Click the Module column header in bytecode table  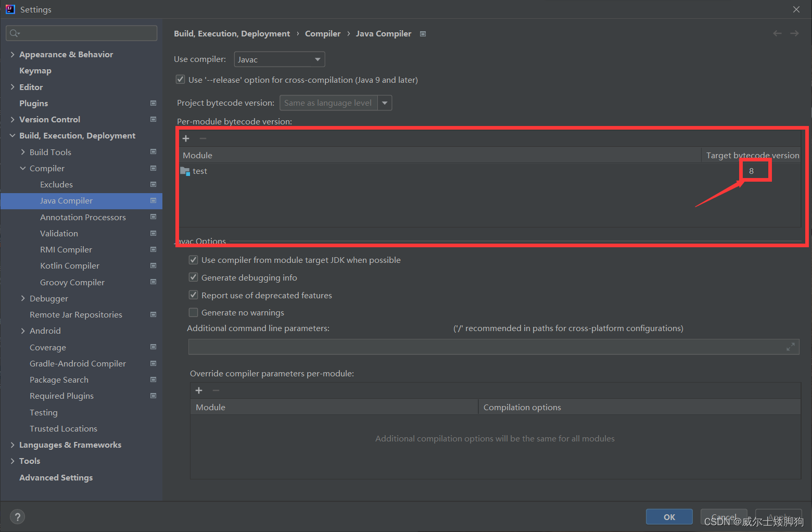pyautogui.click(x=440, y=155)
